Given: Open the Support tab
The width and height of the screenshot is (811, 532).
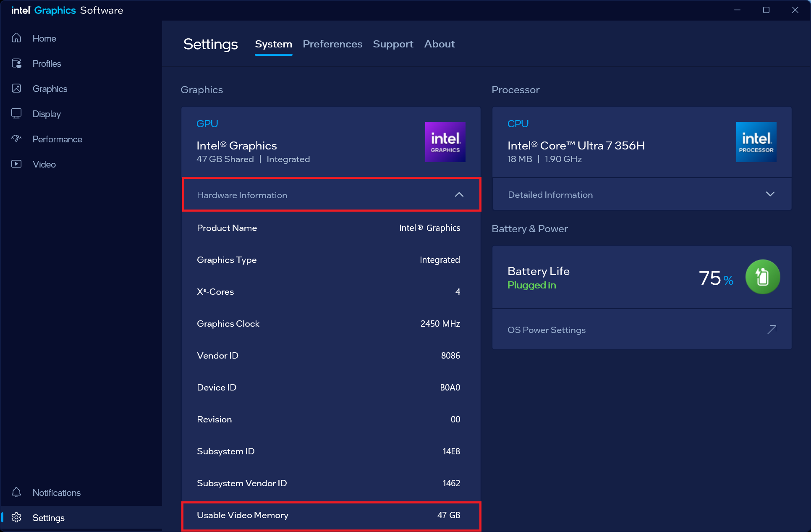Looking at the screenshot, I should pyautogui.click(x=393, y=44).
